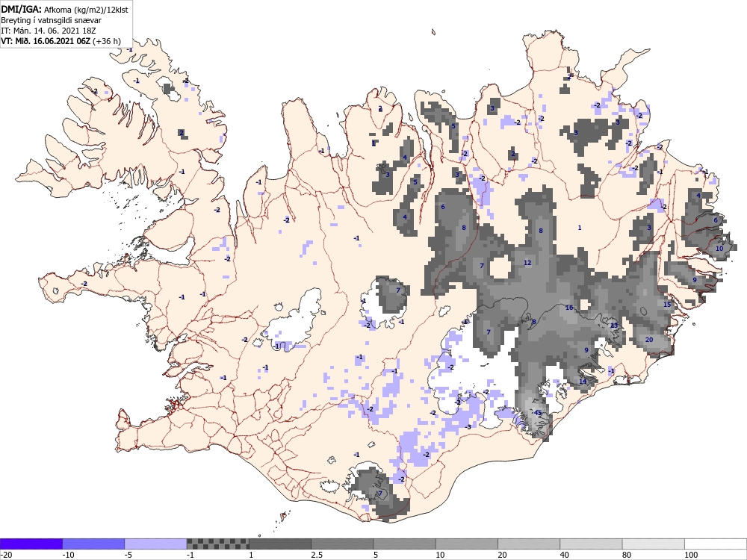Viewport: 747px width, 560px height.
Task: Click the light grey legend swatch from 40 to 80
Action: click(591, 544)
